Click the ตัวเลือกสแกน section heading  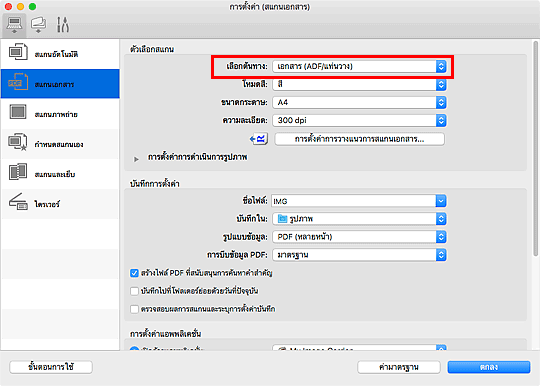[x=152, y=49]
